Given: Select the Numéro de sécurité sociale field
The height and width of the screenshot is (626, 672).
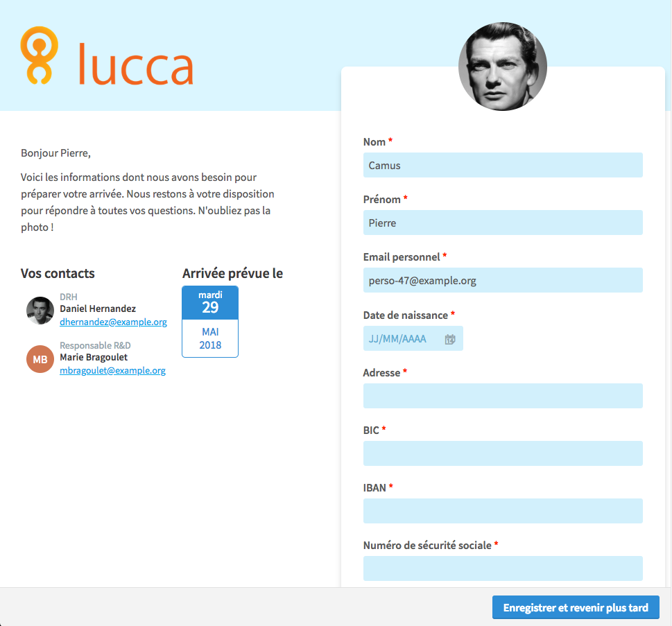Looking at the screenshot, I should 503,568.
